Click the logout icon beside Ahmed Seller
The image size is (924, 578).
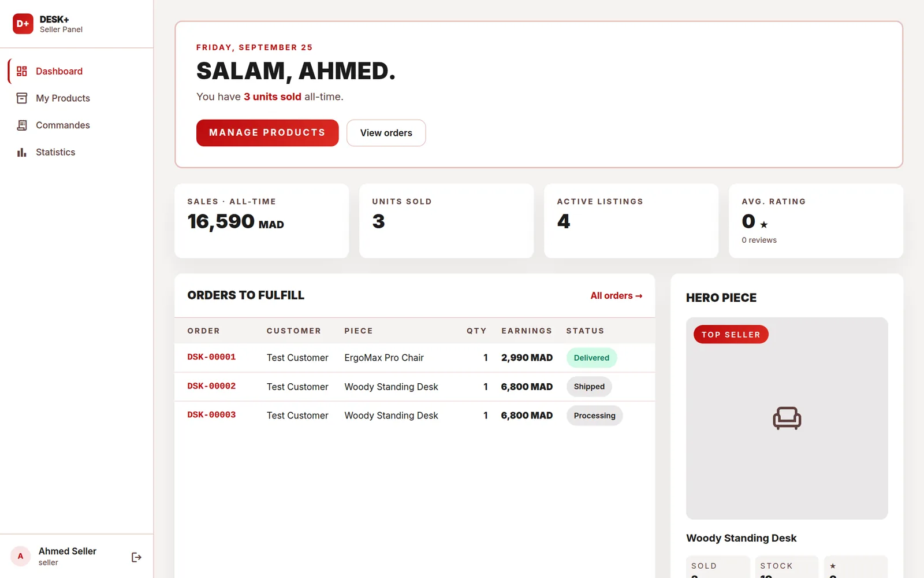136,557
